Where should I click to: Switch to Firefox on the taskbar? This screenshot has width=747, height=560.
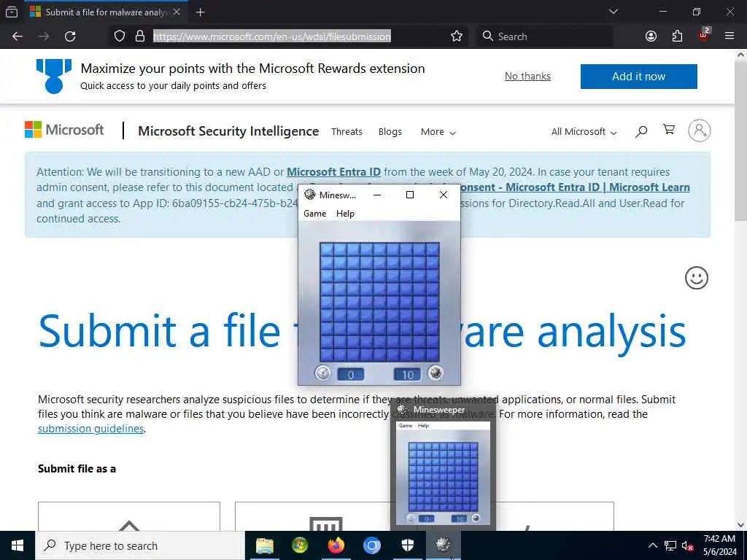pyautogui.click(x=336, y=545)
